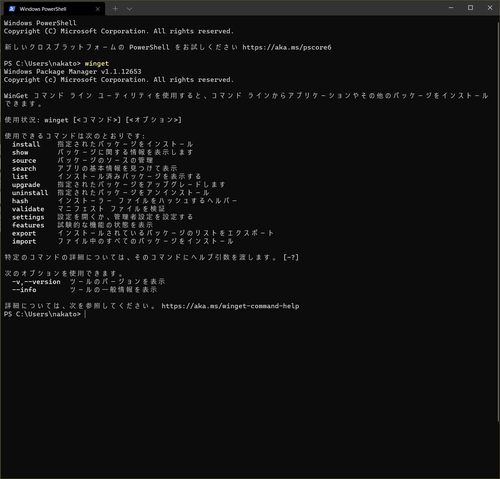Click the '[-?]' help argument text

click(291, 257)
